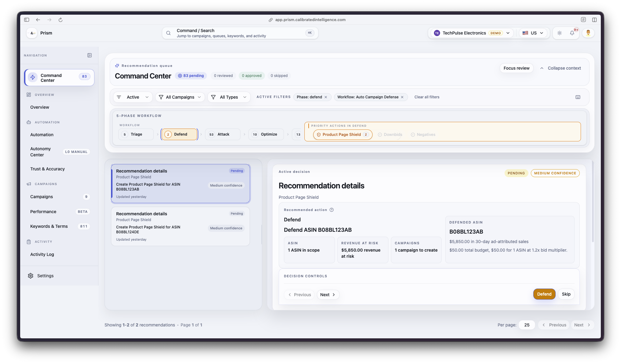Click the browser back arrow

pos(38,20)
